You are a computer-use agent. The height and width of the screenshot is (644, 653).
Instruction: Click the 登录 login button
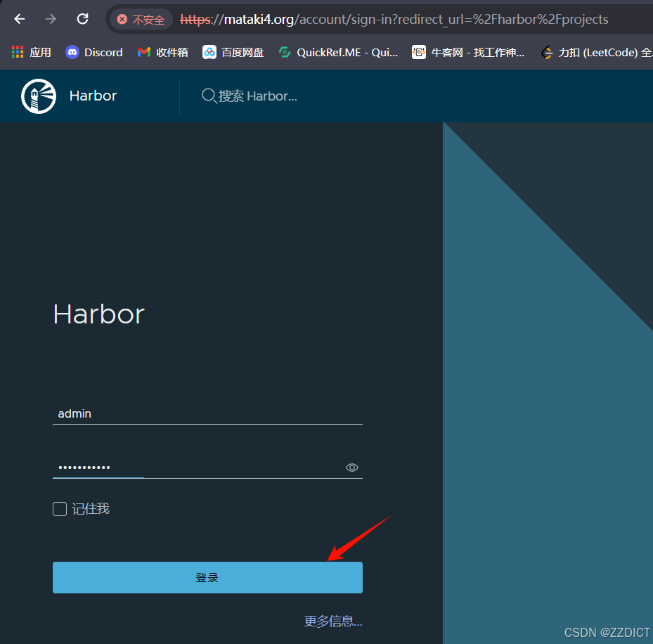[207, 577]
